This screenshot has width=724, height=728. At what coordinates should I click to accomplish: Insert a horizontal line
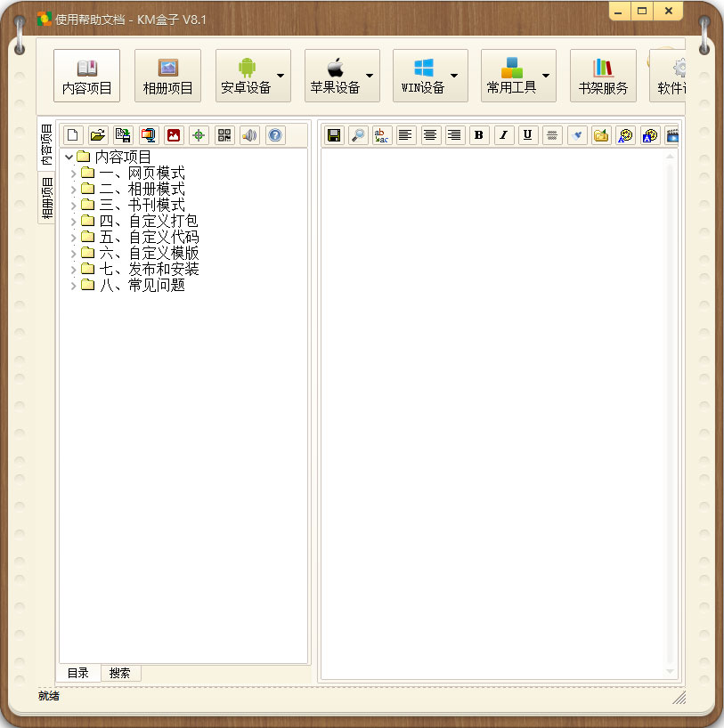click(x=552, y=135)
